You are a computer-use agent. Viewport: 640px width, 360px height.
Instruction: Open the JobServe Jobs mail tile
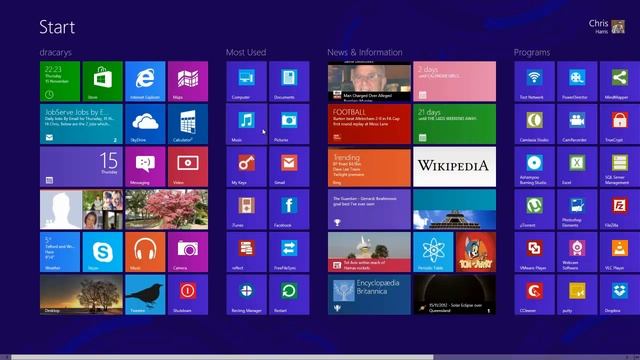pyautogui.click(x=81, y=124)
